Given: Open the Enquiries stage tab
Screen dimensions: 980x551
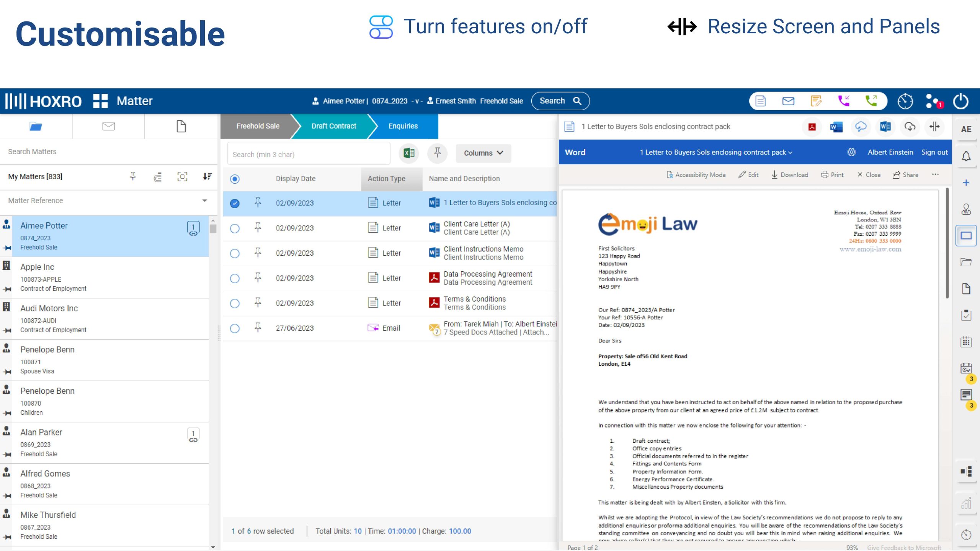Looking at the screenshot, I should click(x=403, y=126).
